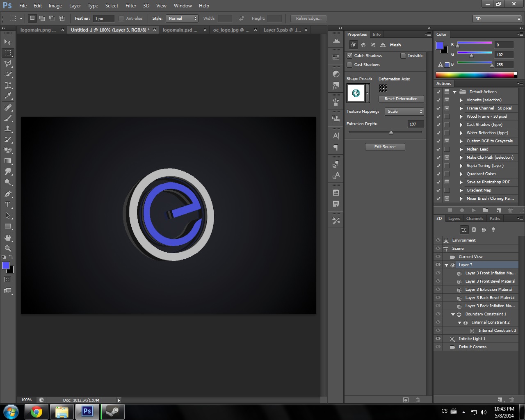Select the Brush tool

click(x=8, y=118)
